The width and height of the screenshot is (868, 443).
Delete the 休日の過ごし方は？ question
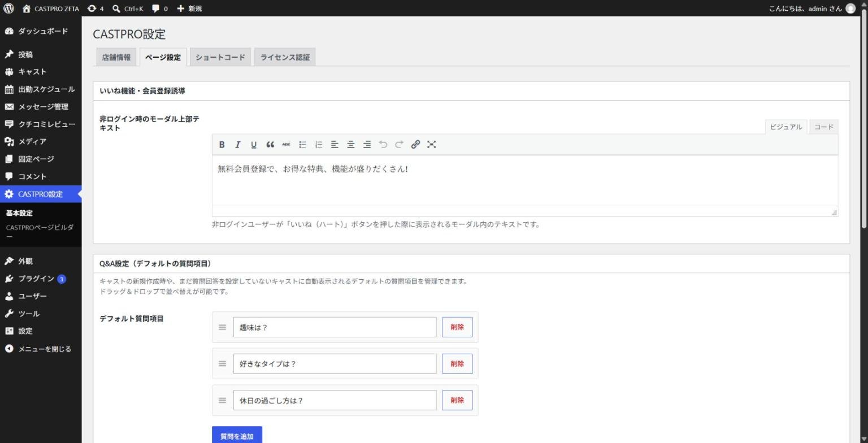point(457,401)
